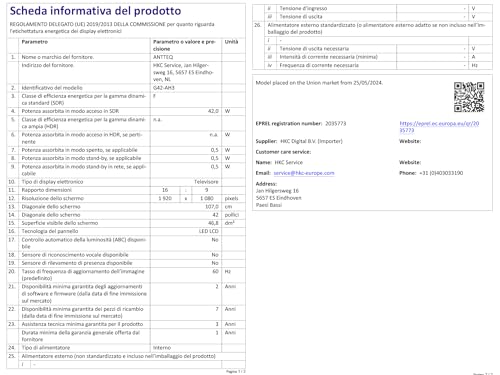500x375 pixels.
Task: Select the model identifier G42-AH3 cell
Action: pos(186,88)
